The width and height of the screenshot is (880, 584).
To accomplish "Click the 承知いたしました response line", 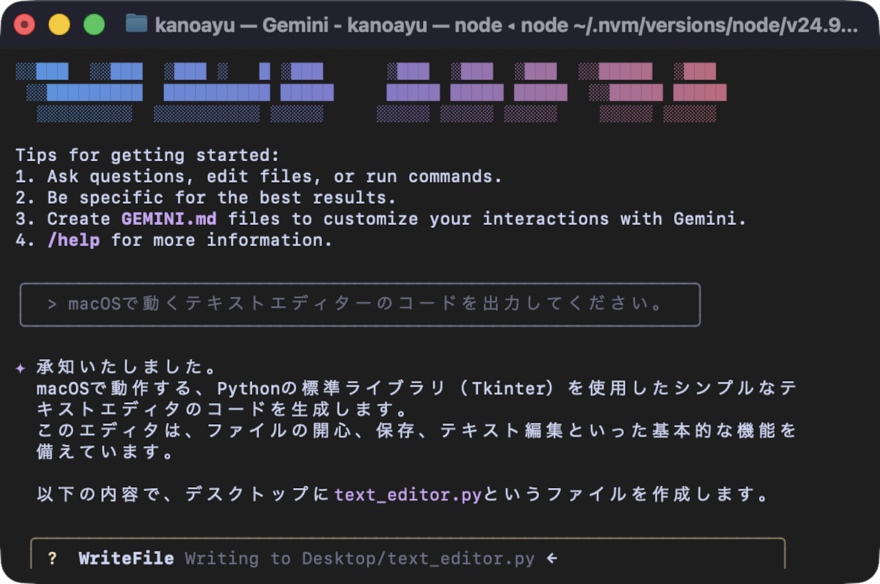I will click(x=127, y=367).
